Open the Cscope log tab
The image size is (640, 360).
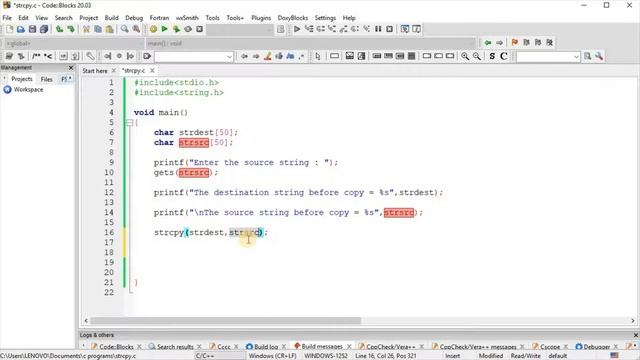(550, 347)
